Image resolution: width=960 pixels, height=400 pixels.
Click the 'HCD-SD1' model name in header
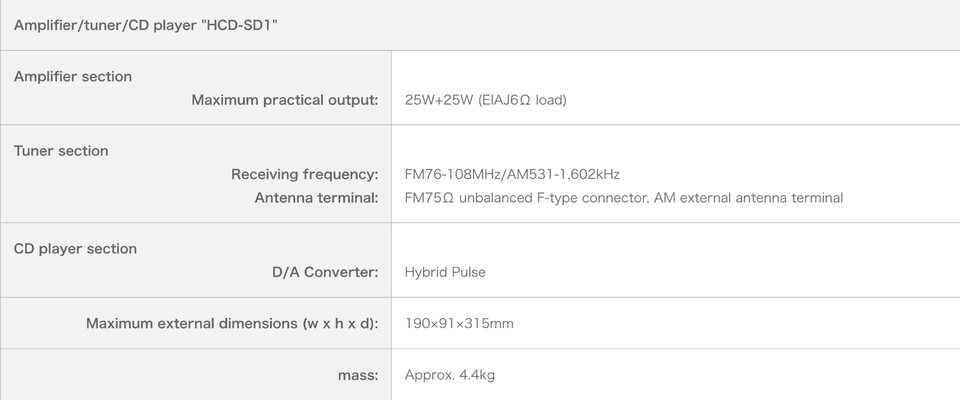coord(239,25)
